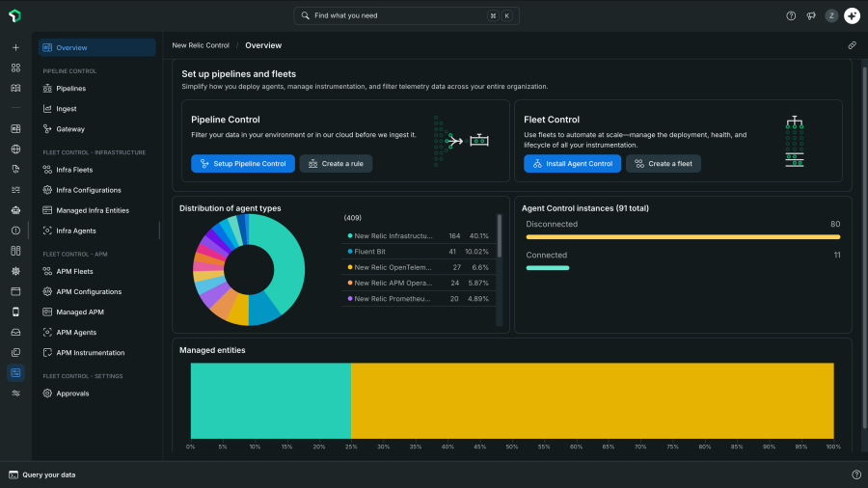
Task: Click the Connected teal progress bar
Action: [x=548, y=268]
